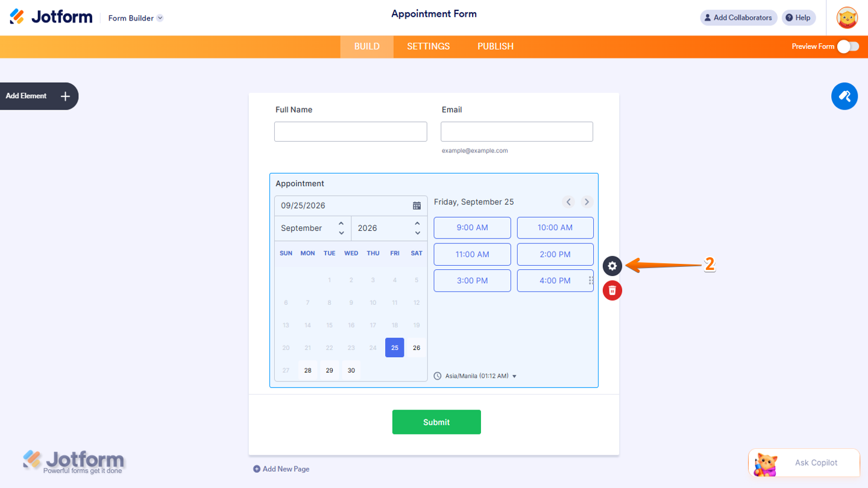
Task: Click the drag handle beside 4:00 PM
Action: 591,281
